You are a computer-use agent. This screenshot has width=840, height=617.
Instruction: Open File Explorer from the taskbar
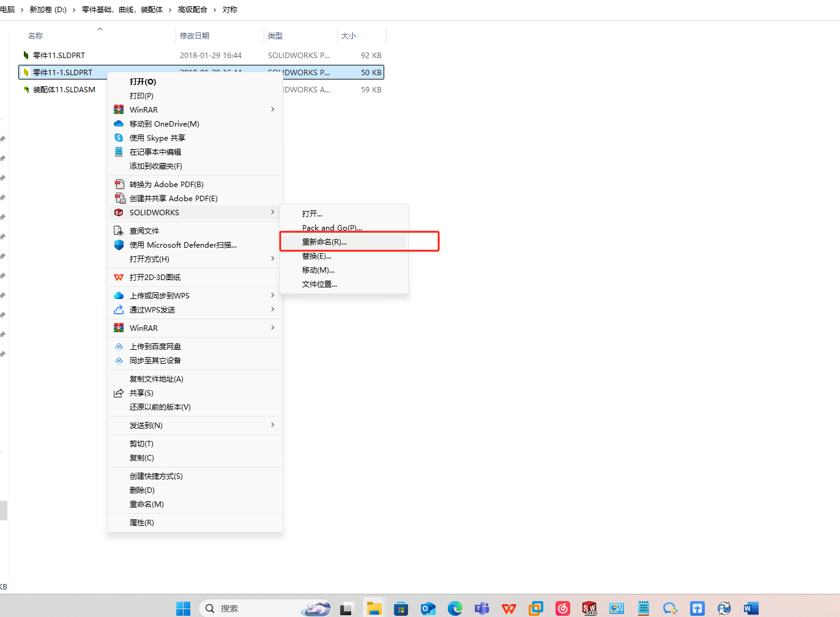click(x=374, y=608)
